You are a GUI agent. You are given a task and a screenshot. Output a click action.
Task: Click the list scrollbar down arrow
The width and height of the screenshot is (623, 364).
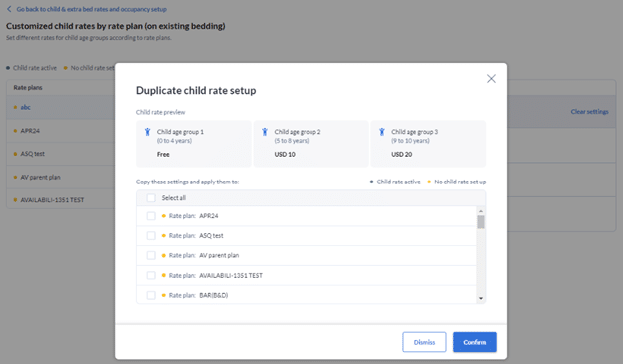(481, 298)
